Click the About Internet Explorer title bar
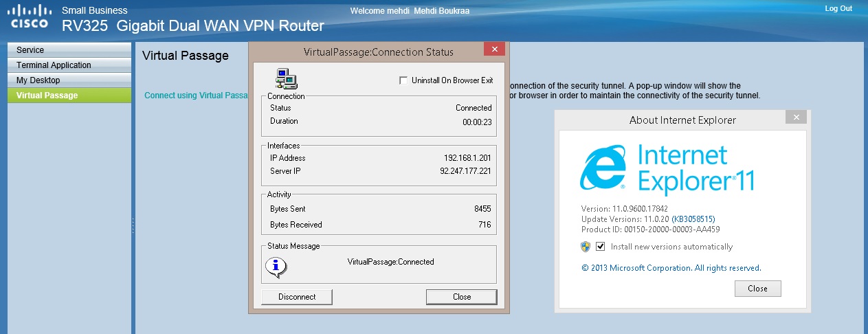 (x=682, y=120)
